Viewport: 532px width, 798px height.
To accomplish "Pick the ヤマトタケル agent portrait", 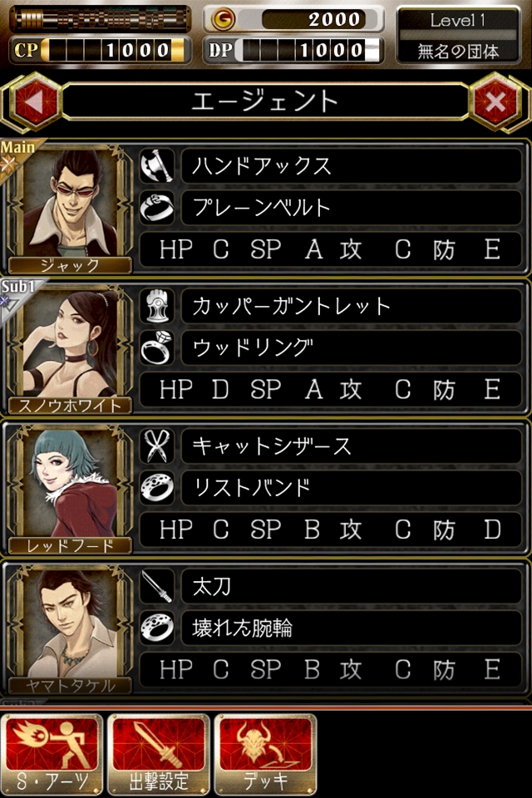I will point(70,628).
